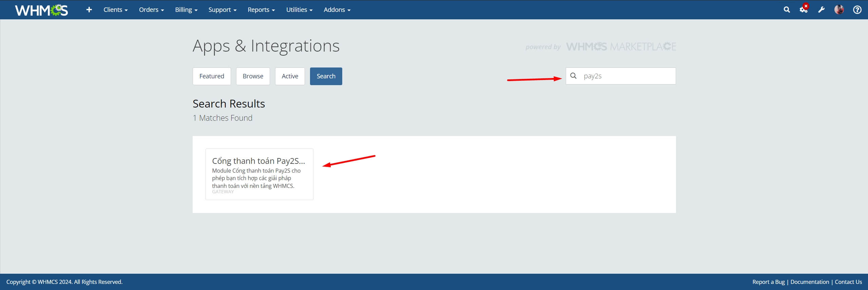868x290 pixels.
Task: Open the top-right search magnifier icon
Action: coord(787,10)
